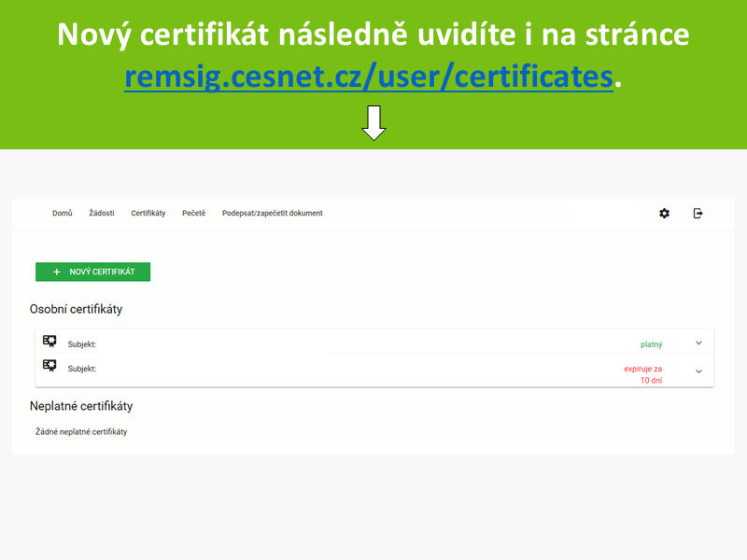Click 'Žádné neplatné certifikáty' text
This screenshot has width=747, height=560.
(81, 432)
